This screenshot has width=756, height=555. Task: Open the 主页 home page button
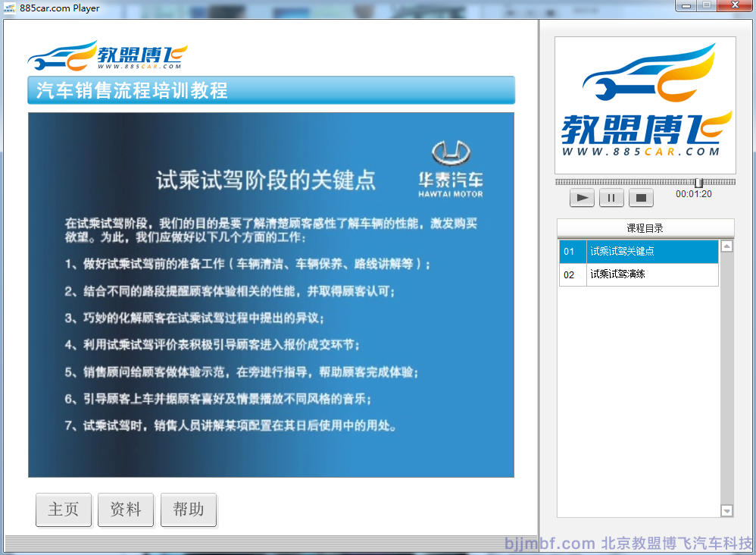click(x=63, y=510)
